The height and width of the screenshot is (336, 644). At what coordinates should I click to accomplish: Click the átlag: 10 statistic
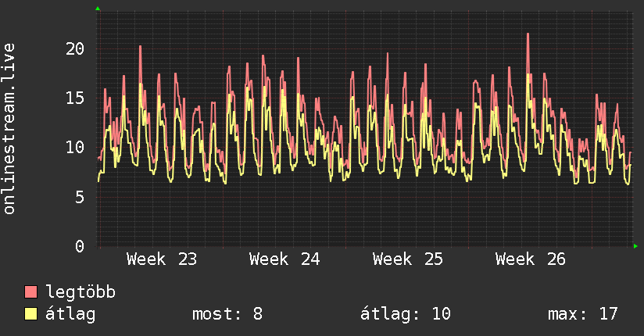tap(406, 314)
